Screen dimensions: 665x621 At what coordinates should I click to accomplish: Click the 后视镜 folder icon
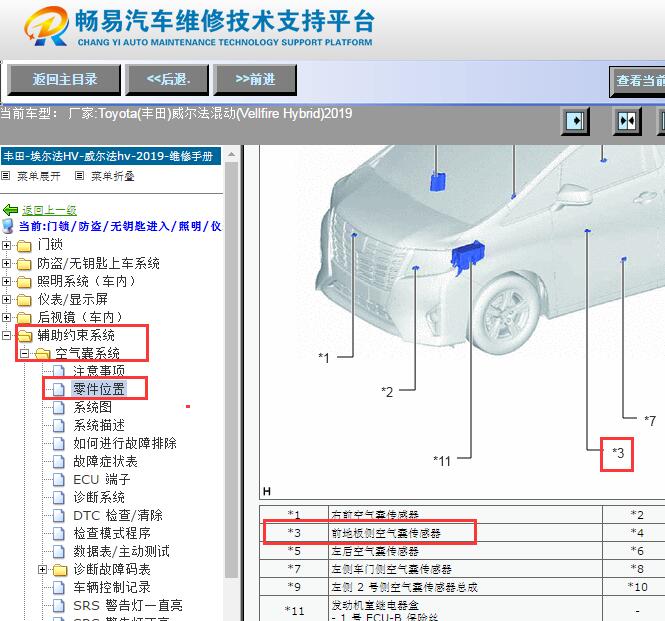click(24, 318)
